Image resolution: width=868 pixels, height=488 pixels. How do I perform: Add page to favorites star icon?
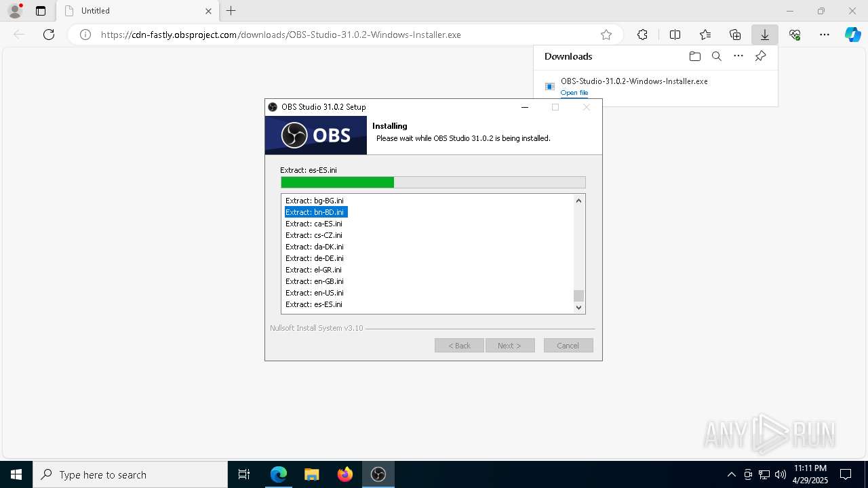606,35
